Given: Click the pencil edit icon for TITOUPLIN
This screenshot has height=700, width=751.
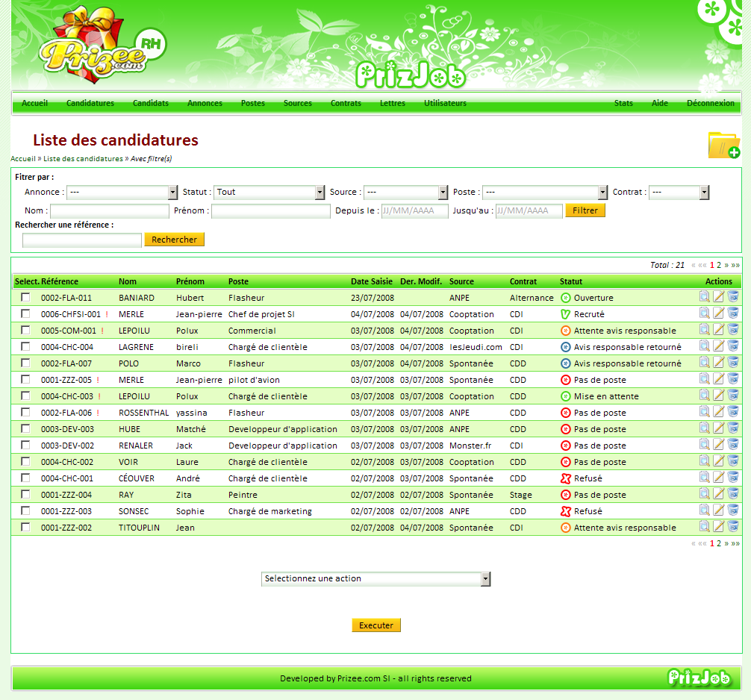Looking at the screenshot, I should (719, 527).
